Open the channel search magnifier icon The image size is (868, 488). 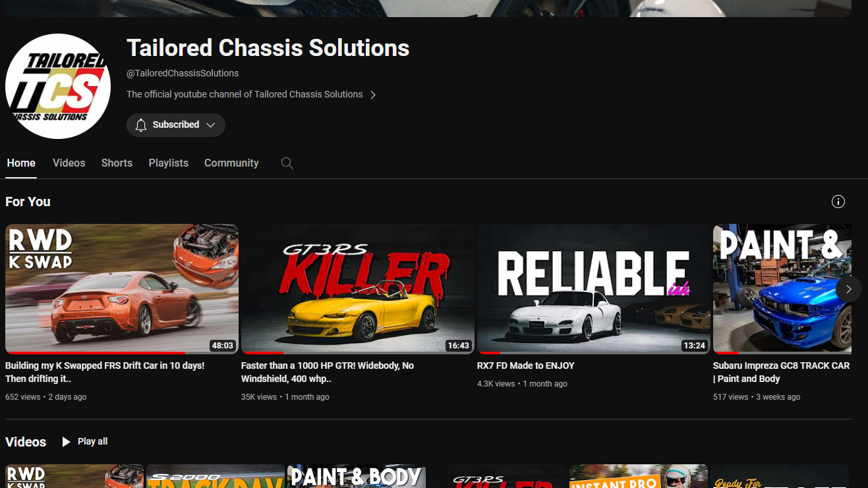287,163
